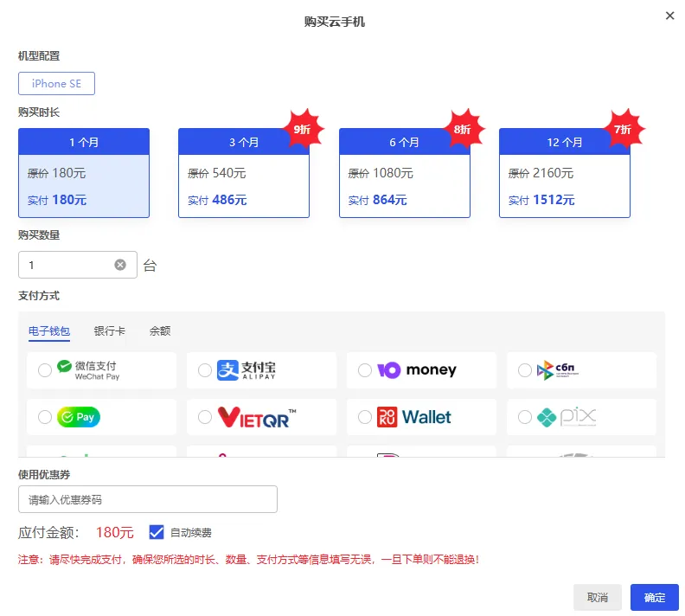Switch to the 电子钱包 tab
The image size is (685, 616).
pos(49,331)
